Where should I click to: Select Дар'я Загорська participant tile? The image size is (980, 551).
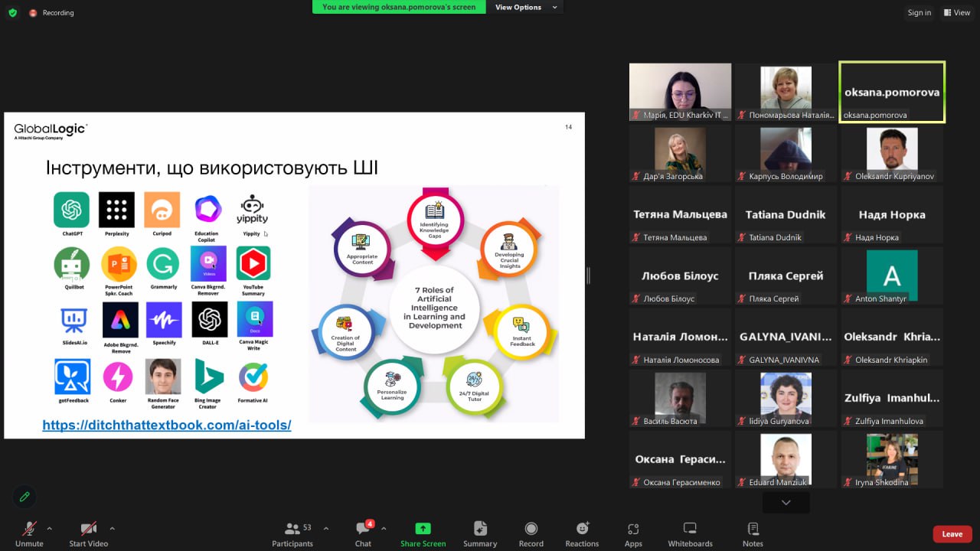pyautogui.click(x=680, y=153)
